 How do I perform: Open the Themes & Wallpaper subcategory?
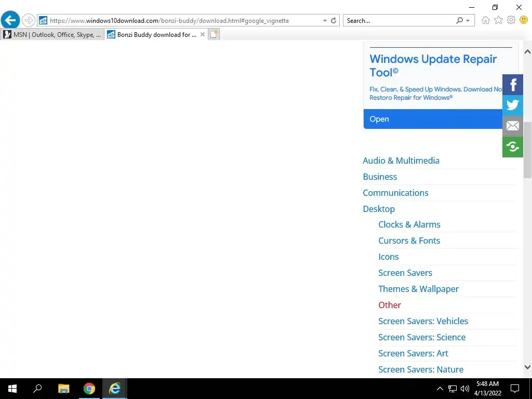[418, 289]
